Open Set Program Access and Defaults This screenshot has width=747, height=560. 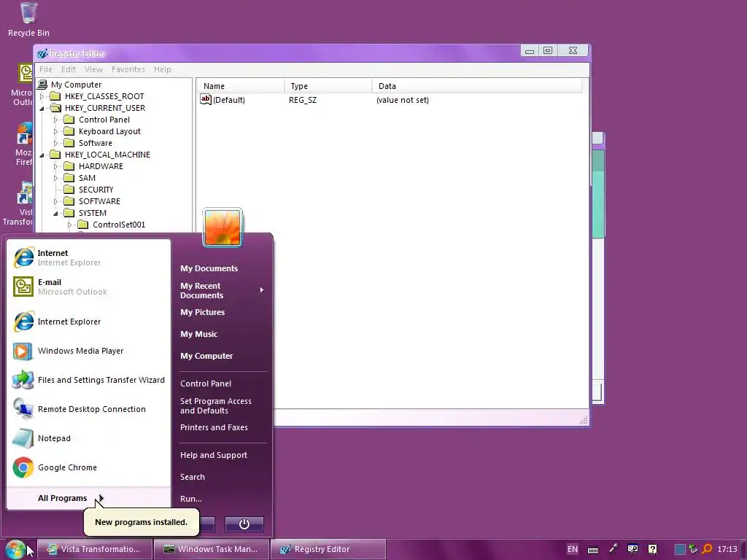pos(216,405)
